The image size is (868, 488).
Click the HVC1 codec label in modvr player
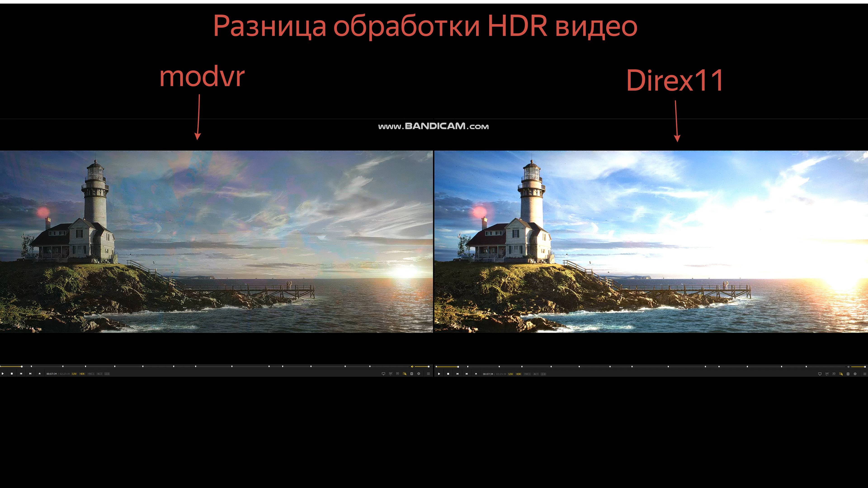(91, 374)
